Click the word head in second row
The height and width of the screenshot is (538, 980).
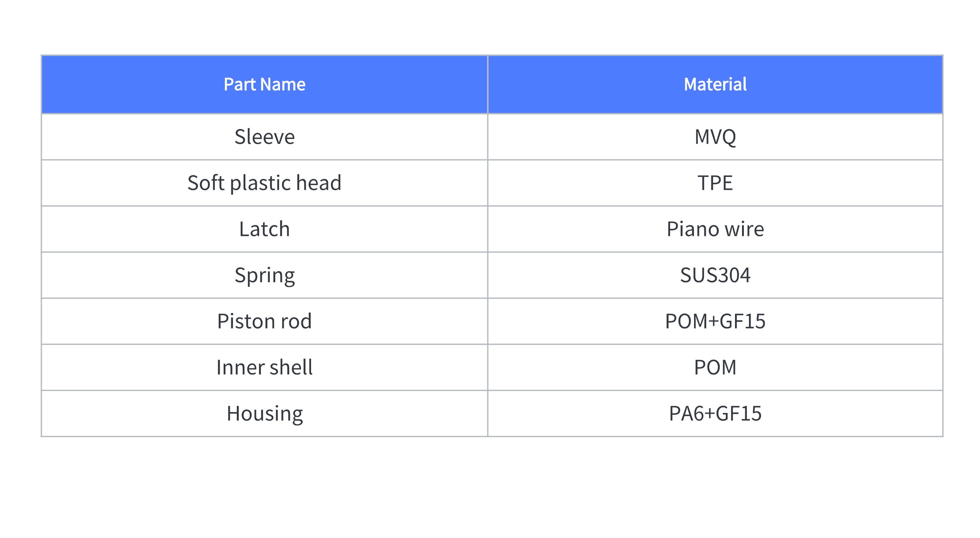tap(319, 183)
